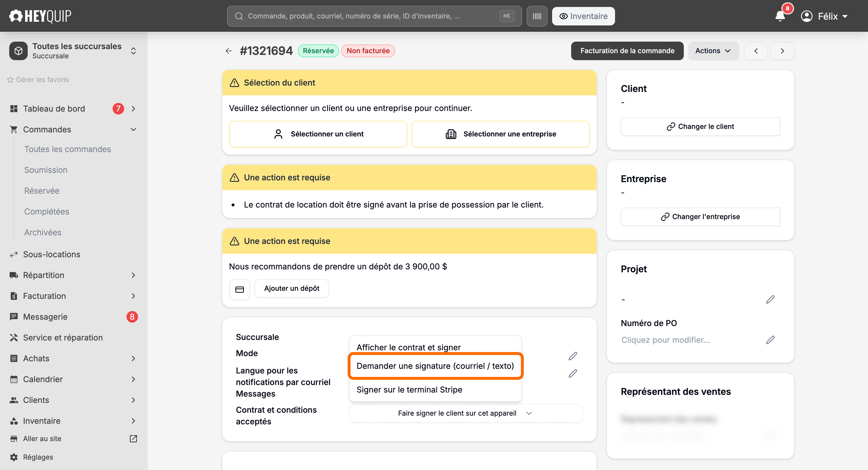This screenshot has height=470, width=868.
Task: Open Aller au site external link icon
Action: [133, 438]
